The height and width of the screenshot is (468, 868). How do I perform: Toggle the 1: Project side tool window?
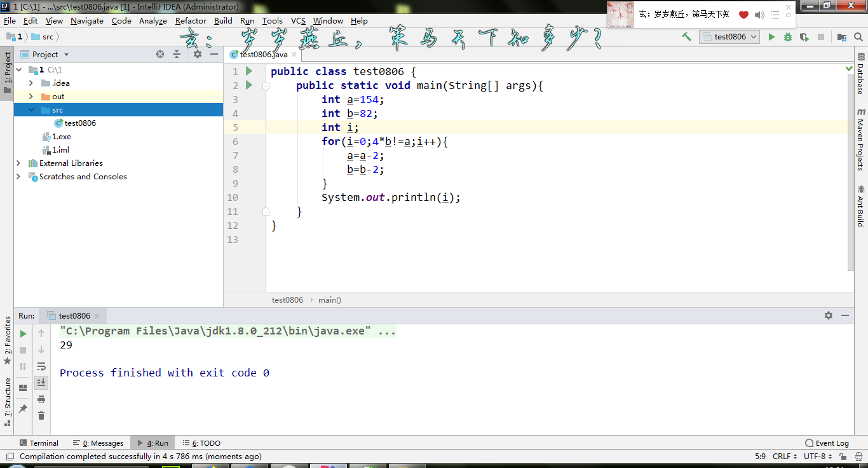pos(7,73)
